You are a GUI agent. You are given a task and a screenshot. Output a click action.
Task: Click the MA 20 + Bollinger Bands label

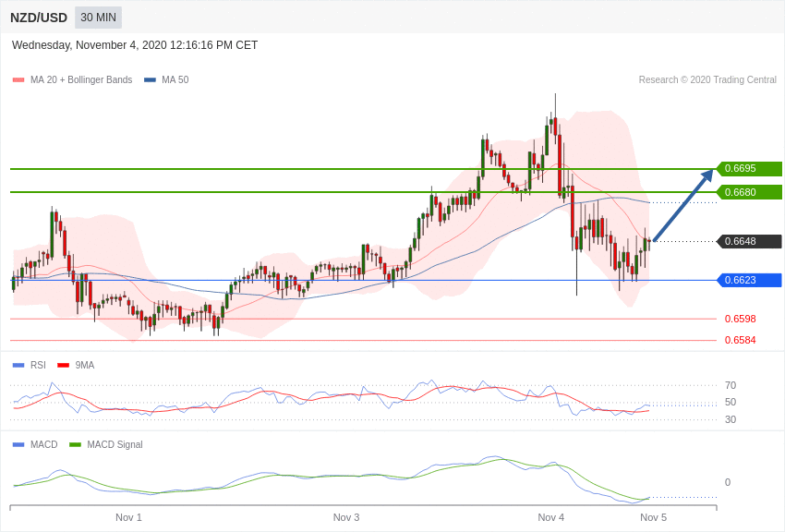(81, 79)
